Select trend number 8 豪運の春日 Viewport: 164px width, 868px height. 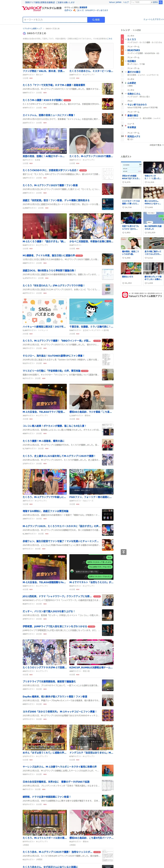point(133,115)
